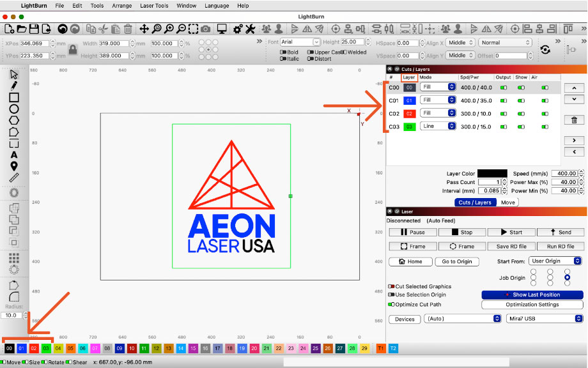
Task: Toggle Output switch for layer C00
Action: tap(504, 88)
